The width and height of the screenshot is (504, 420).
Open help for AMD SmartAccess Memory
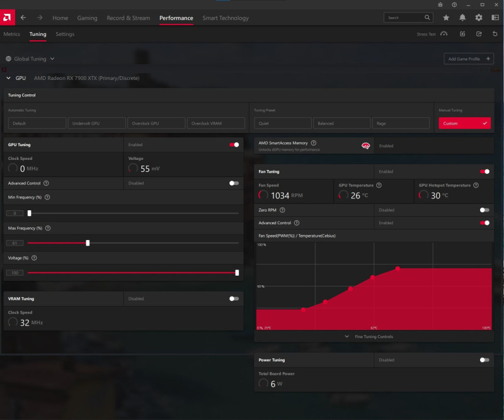point(314,143)
